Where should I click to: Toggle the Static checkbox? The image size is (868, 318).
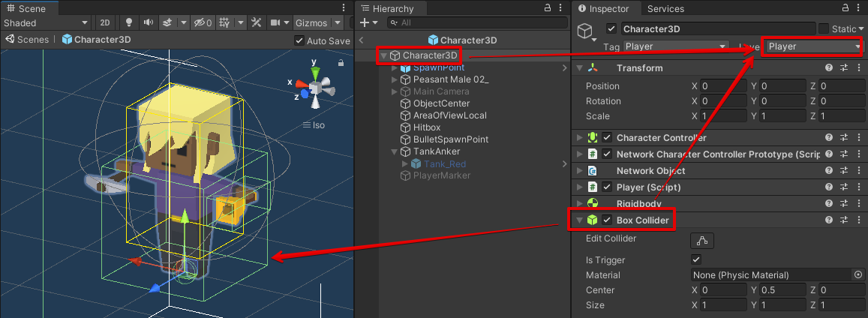824,28
